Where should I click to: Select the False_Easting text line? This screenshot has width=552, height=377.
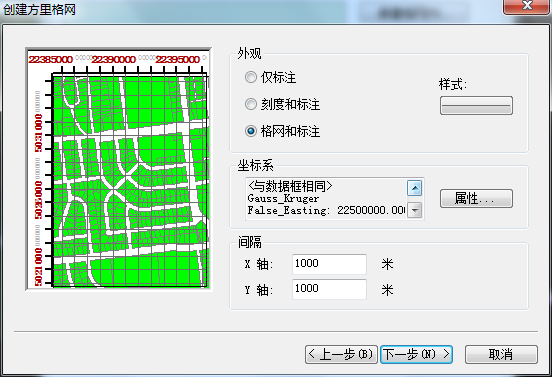coord(326,211)
